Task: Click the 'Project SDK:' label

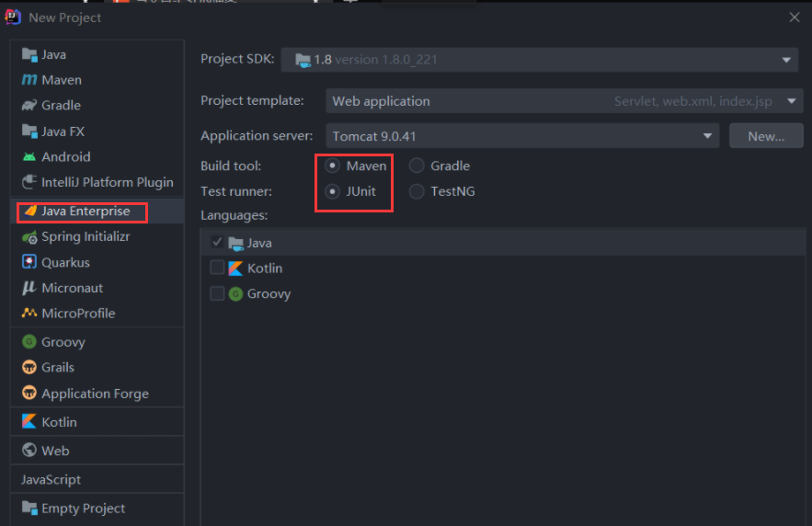Action: pyautogui.click(x=237, y=59)
